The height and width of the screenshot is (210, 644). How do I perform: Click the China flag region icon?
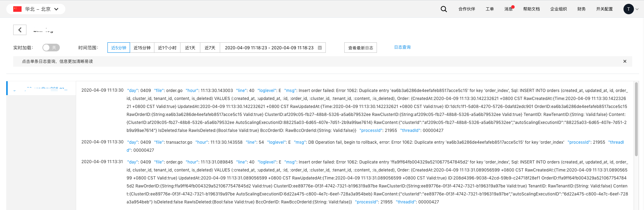pyautogui.click(x=17, y=9)
